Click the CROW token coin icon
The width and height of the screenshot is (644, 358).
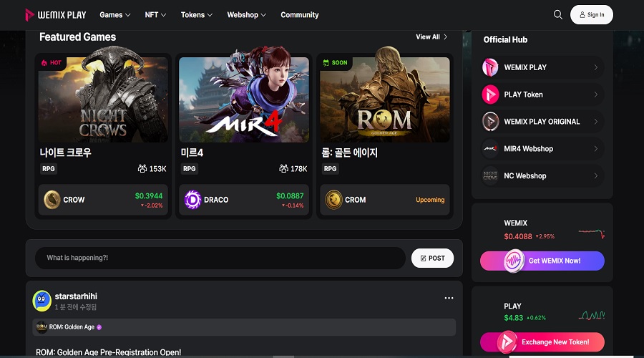52,200
